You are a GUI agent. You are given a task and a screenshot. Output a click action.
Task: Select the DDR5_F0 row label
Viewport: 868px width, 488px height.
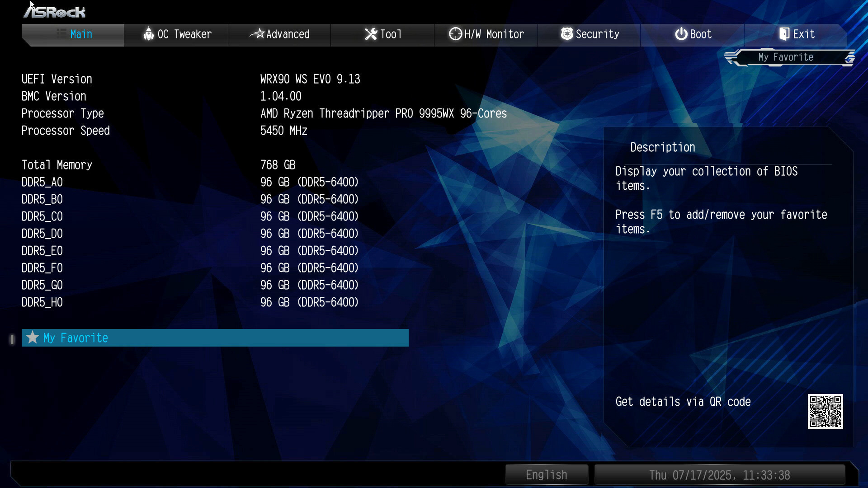[42, 268]
